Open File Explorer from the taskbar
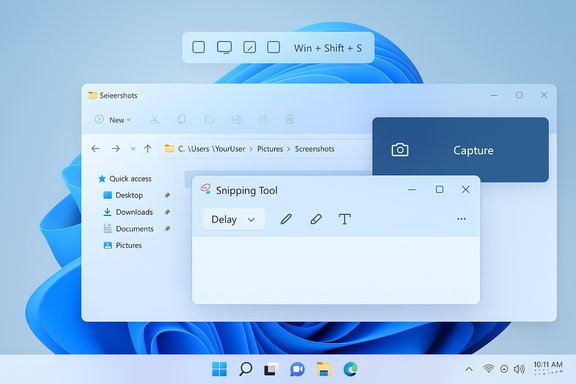 click(x=324, y=369)
